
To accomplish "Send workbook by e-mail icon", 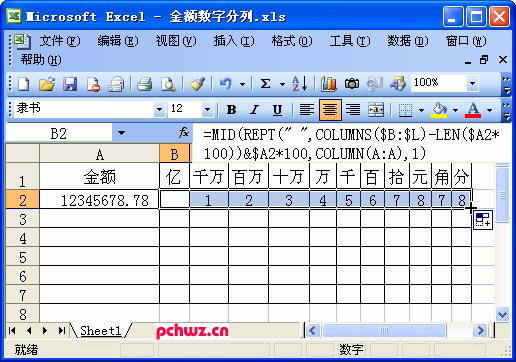I will [116, 84].
